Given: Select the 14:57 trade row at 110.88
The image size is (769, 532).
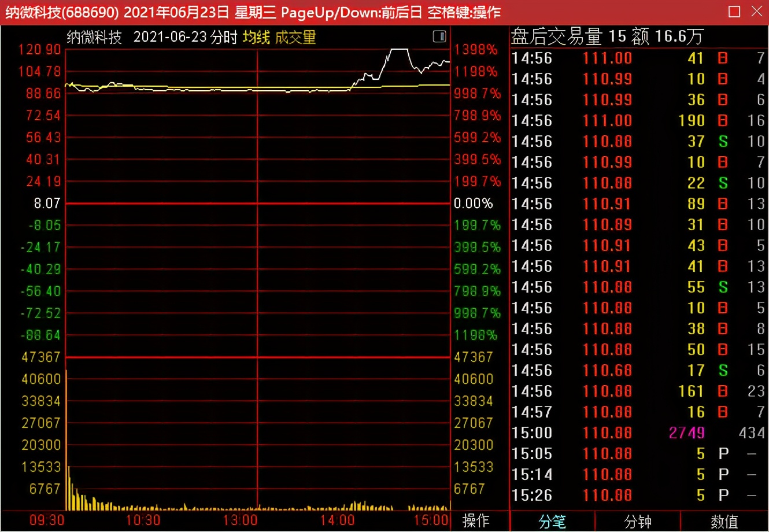Looking at the screenshot, I should [x=636, y=412].
